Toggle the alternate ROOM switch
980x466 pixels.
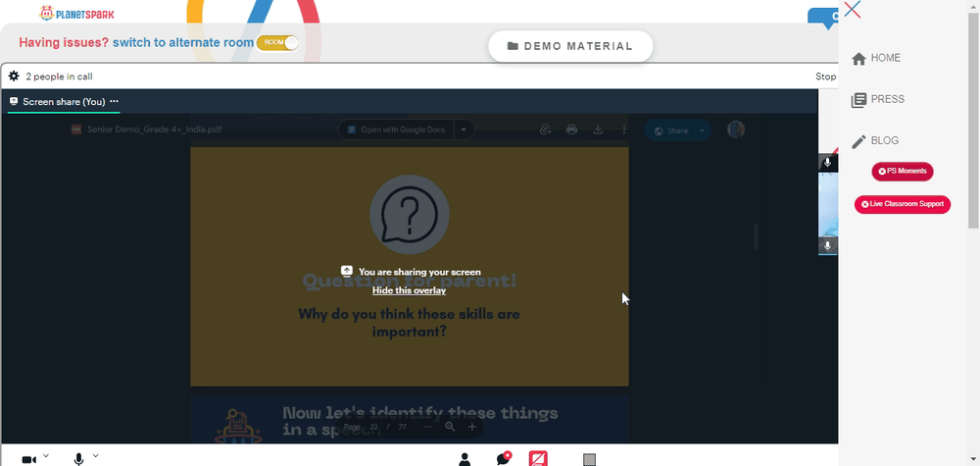tap(277, 42)
